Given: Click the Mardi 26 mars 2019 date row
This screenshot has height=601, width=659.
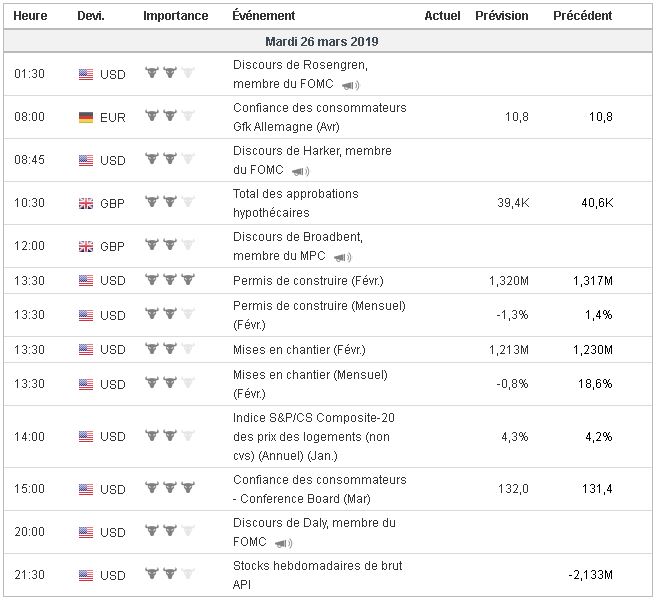Looking at the screenshot, I should 329,42.
